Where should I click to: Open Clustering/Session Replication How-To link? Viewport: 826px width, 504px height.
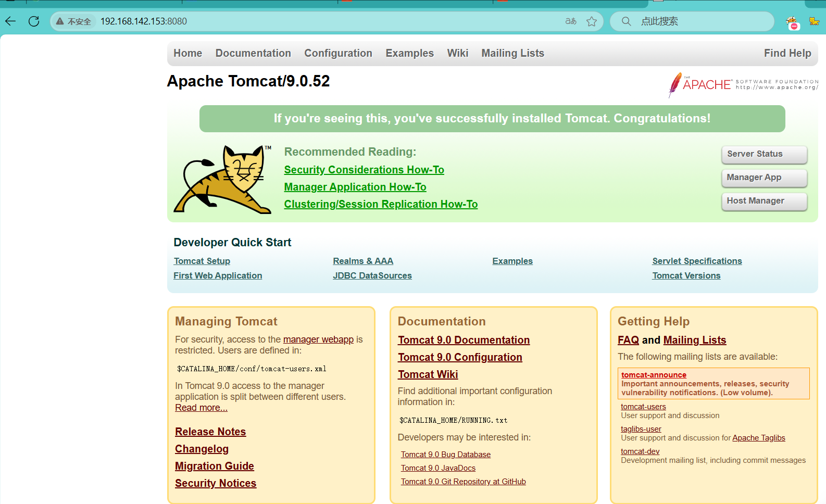[381, 204]
